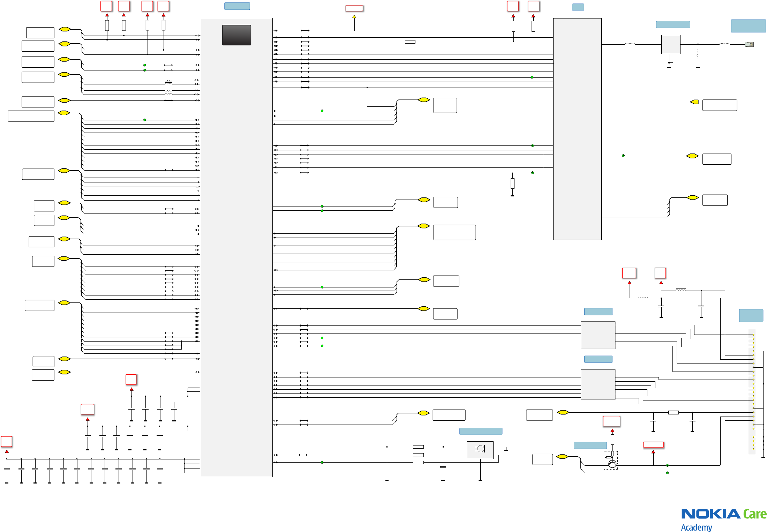The image size is (767, 532).
Task: Click the red box above the yellow arrow
Action: click(x=354, y=8)
